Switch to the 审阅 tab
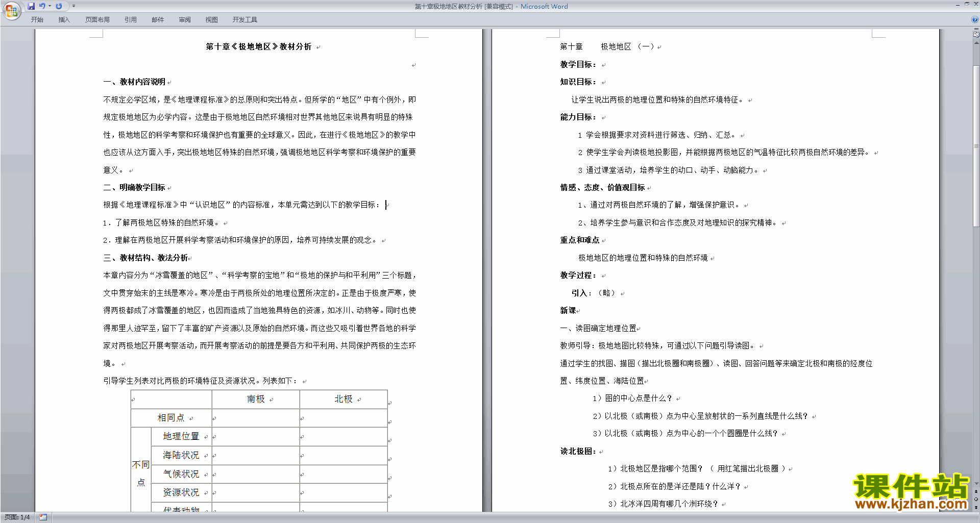Image resolution: width=980 pixels, height=523 pixels. pos(185,20)
